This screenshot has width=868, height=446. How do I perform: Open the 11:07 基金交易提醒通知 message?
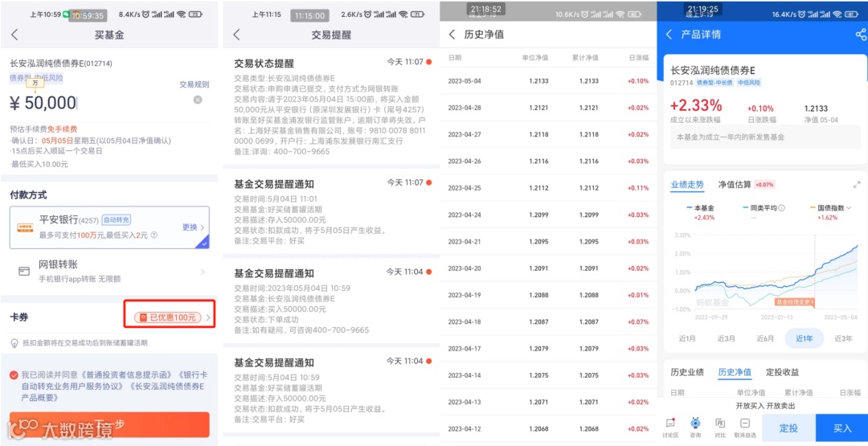click(331, 212)
